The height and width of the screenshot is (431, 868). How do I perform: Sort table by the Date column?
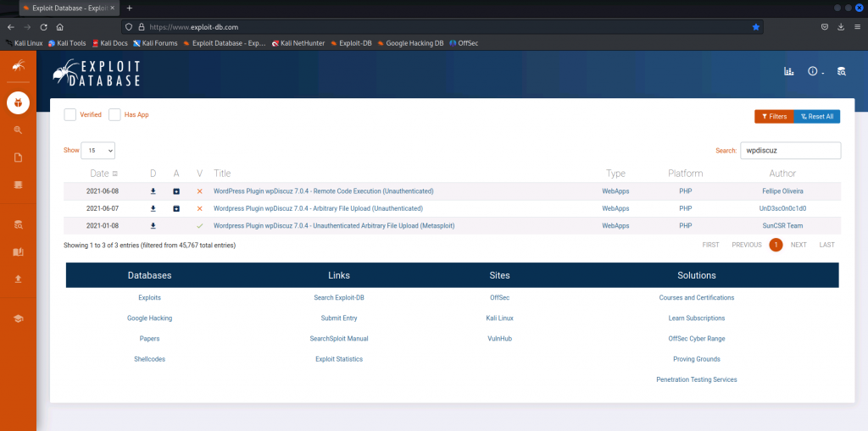click(103, 174)
